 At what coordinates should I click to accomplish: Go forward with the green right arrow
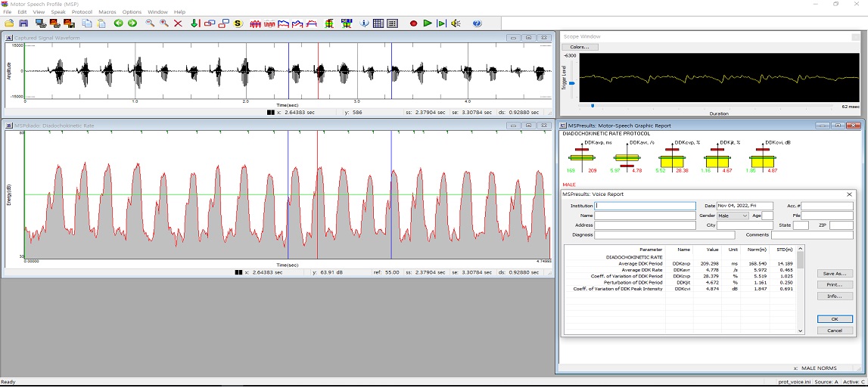[x=132, y=23]
